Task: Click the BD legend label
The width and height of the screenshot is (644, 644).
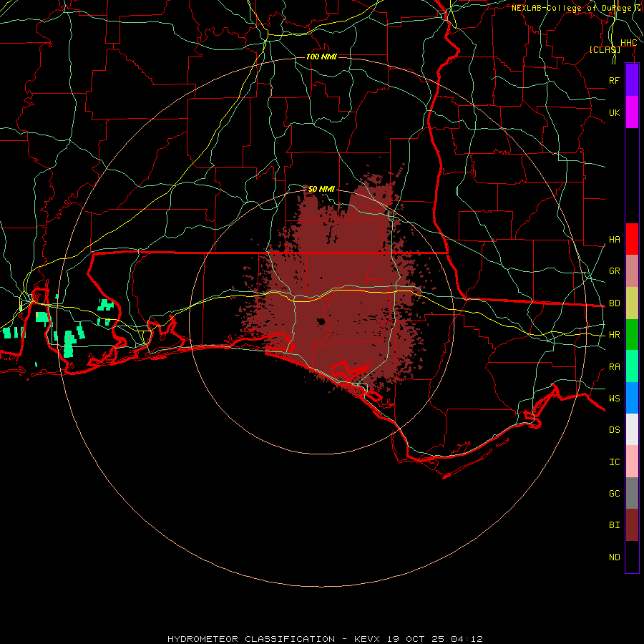Action: 615,303
